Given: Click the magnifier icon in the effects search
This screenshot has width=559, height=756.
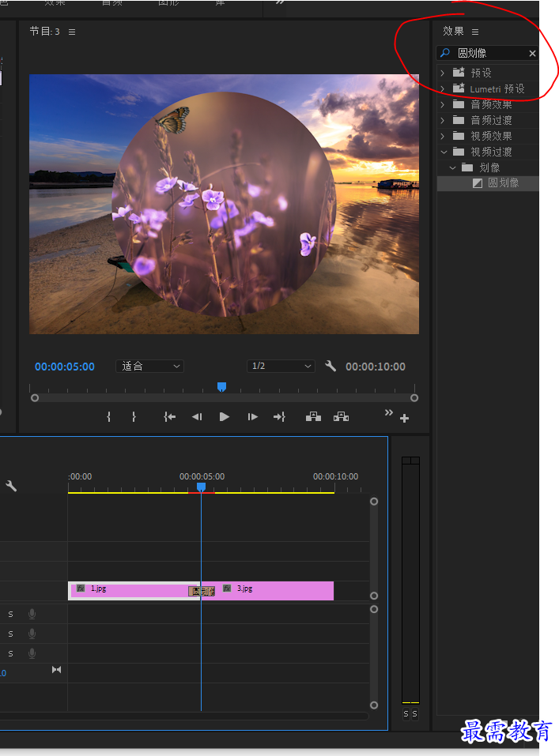Looking at the screenshot, I should pyautogui.click(x=446, y=53).
